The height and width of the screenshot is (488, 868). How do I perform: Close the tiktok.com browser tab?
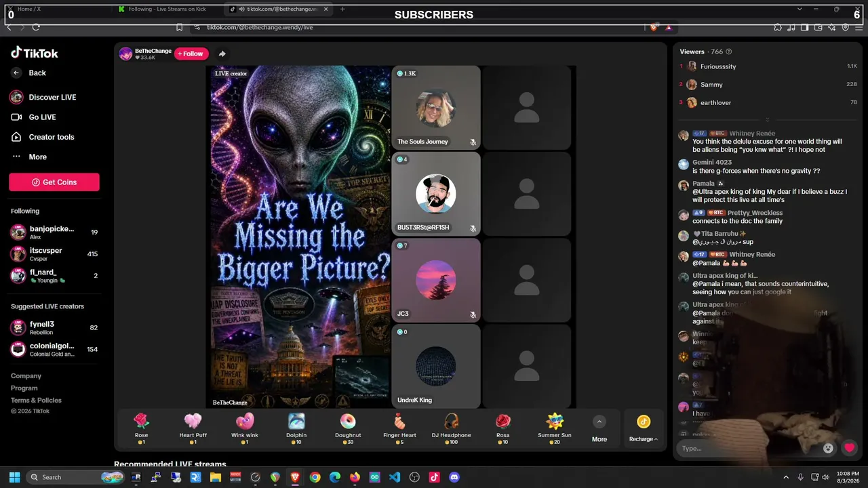pos(325,9)
